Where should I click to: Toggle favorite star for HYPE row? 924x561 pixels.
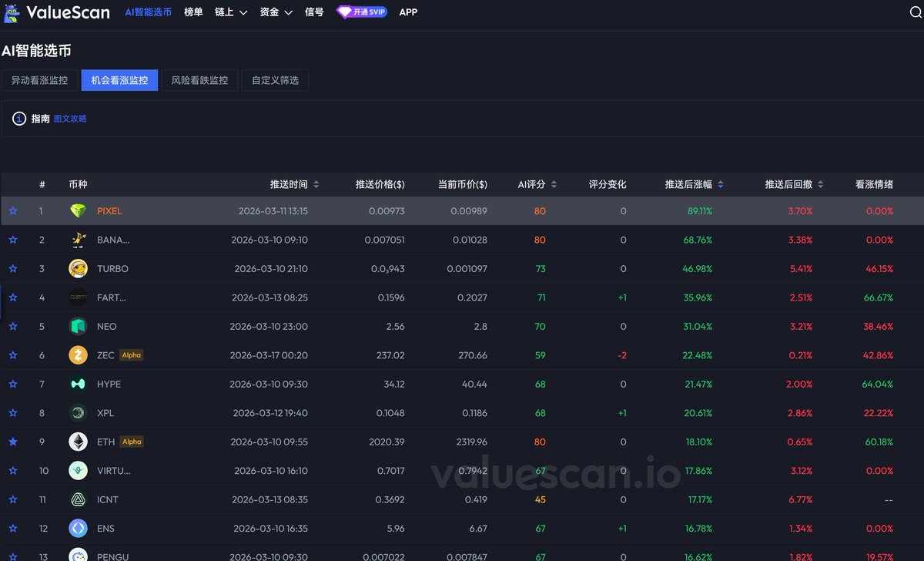click(13, 384)
